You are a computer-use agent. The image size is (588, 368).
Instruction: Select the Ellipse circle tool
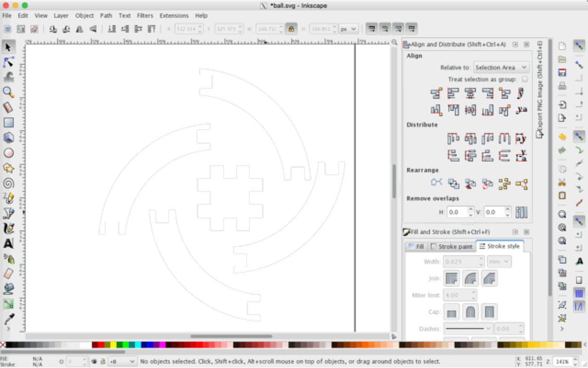8,153
